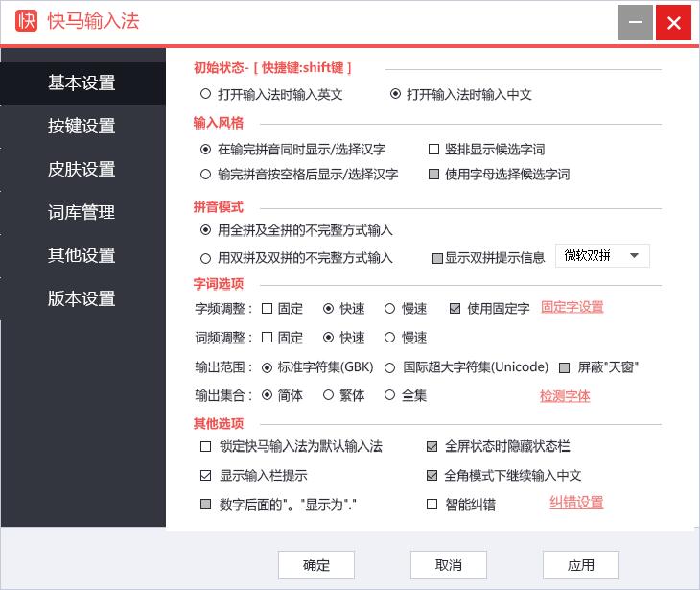
Task: Select 打开输入法时输入英文 radio option
Action: click(205, 95)
